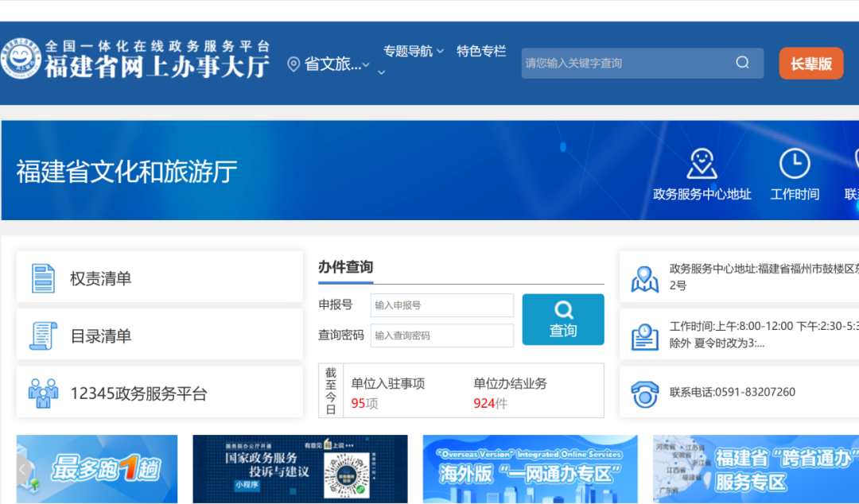Click the telephone icon beside 联系电话
The image size is (859, 504).
coord(645,394)
